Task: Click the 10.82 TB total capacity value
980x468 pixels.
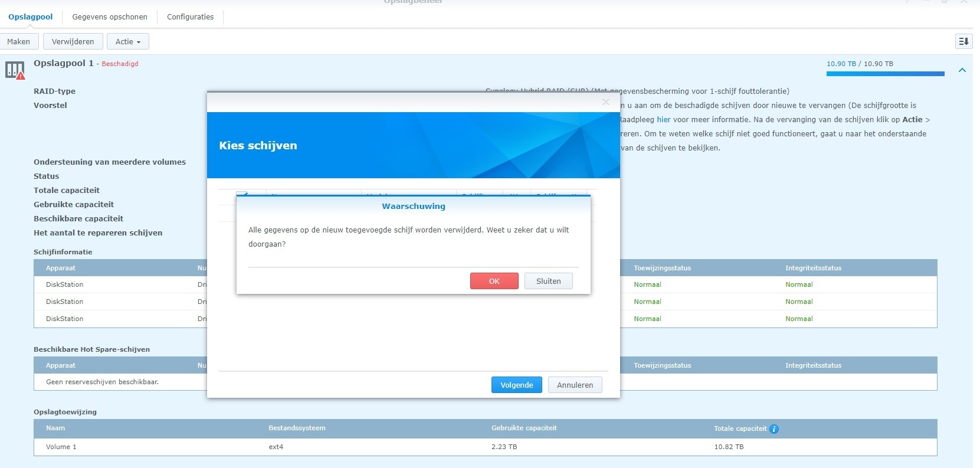Action: 729,447
